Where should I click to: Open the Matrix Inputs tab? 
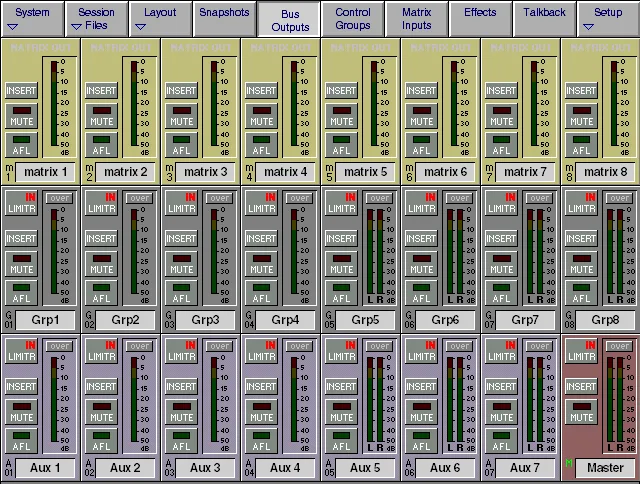click(417, 19)
